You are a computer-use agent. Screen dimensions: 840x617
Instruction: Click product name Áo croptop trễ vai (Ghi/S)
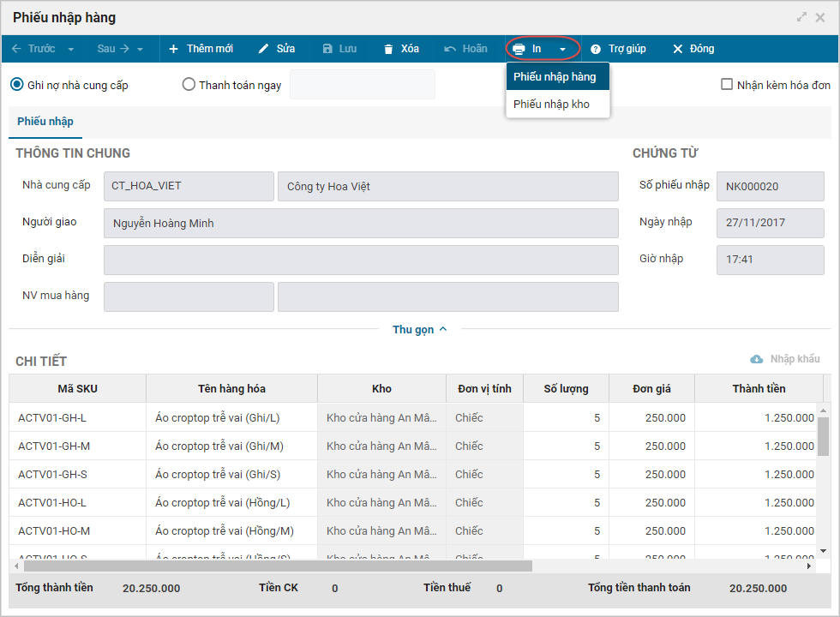coord(218,475)
